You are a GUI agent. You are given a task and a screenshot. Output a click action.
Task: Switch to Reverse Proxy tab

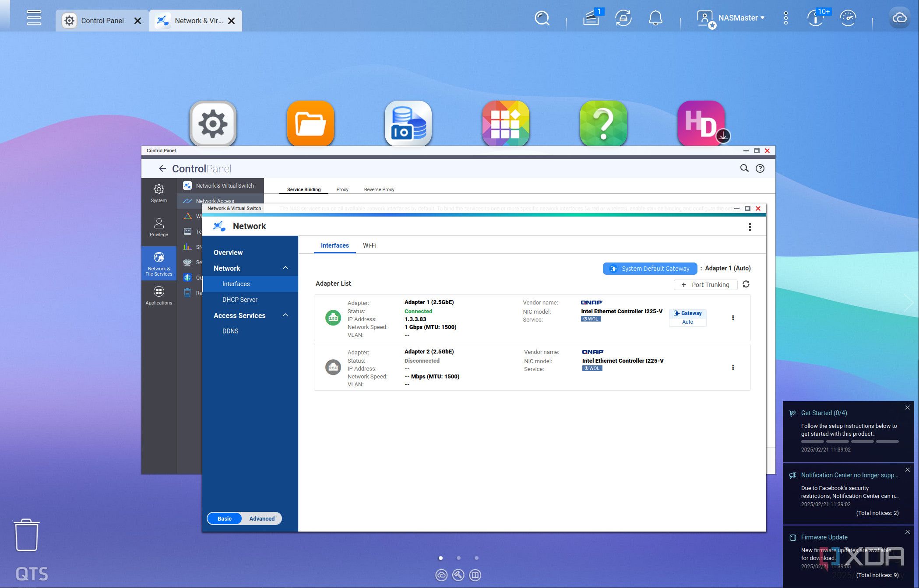tap(379, 189)
